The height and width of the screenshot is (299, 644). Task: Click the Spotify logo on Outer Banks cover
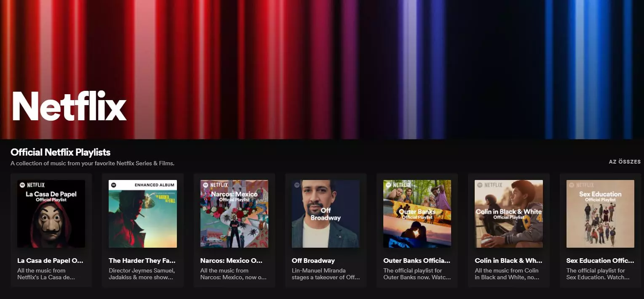[x=388, y=185]
